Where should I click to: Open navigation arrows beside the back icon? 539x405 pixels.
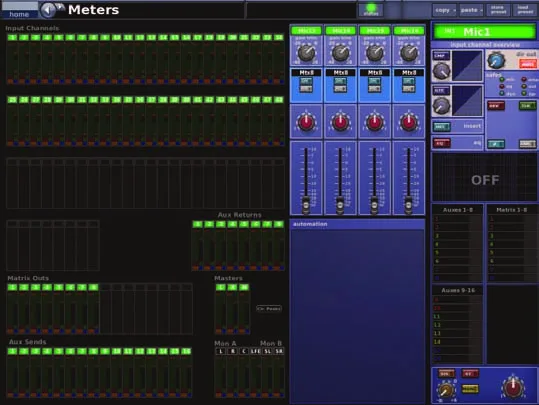[60, 6]
